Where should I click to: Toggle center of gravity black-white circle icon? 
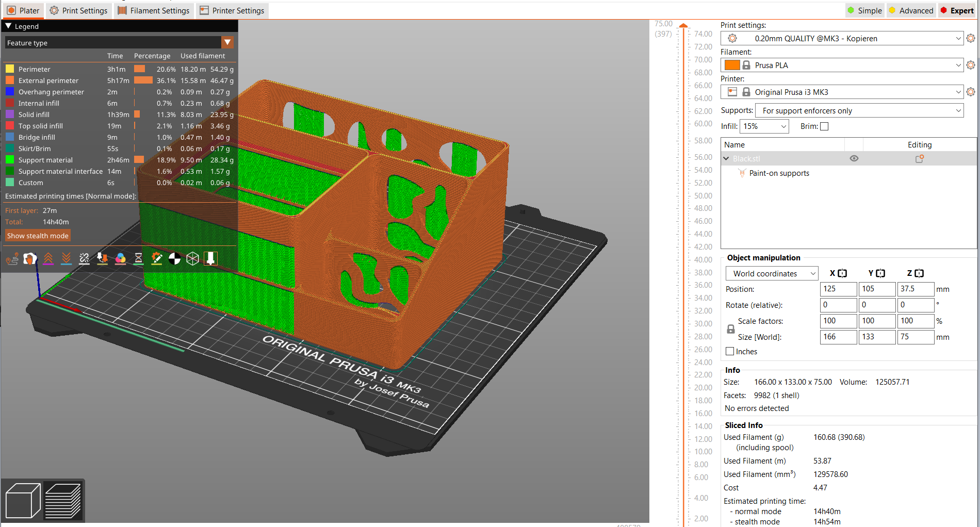point(174,258)
